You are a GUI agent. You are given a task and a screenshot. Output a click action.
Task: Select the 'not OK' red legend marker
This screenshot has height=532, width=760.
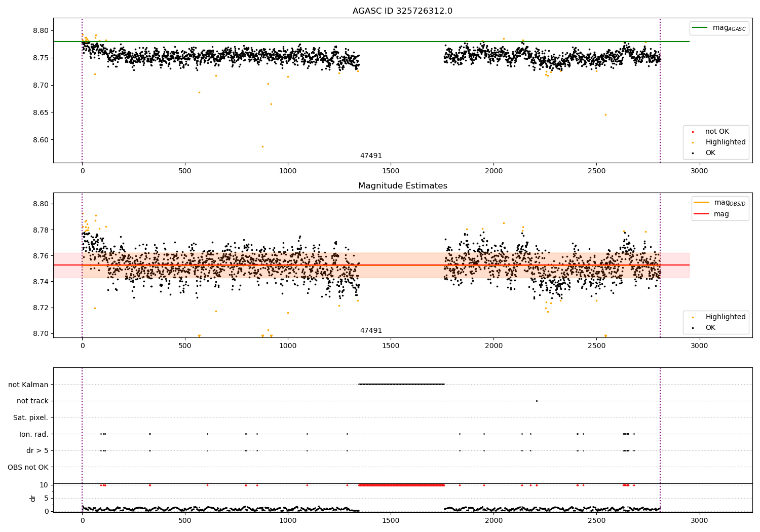point(693,132)
